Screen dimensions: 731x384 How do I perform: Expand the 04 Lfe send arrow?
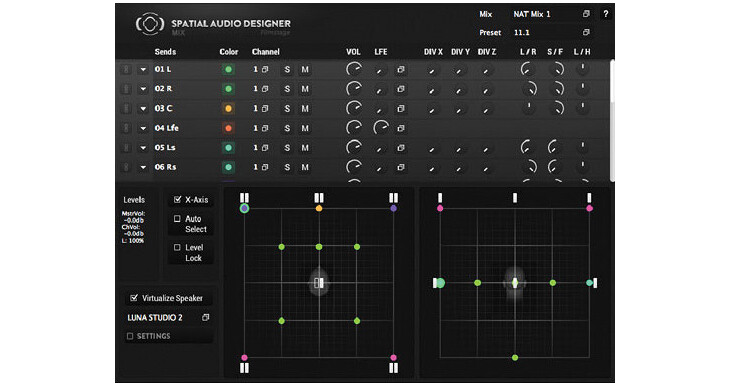143,128
